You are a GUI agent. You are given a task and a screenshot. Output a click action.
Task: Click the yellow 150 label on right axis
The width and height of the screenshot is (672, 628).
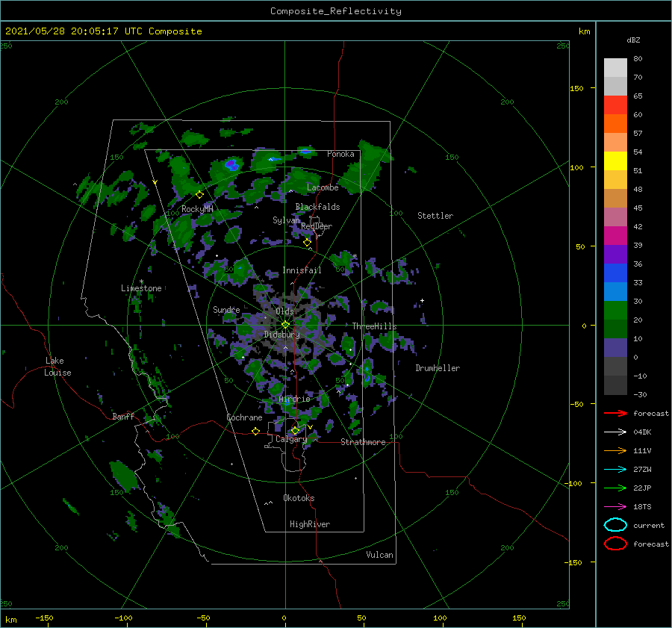576,88
